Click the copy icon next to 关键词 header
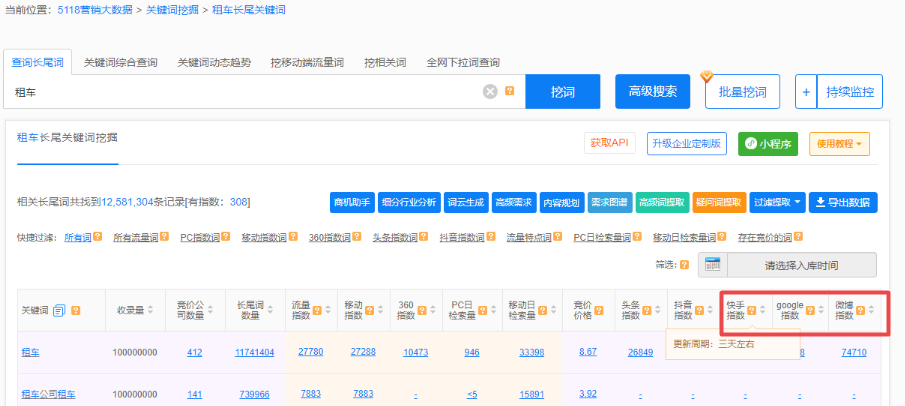 (59, 311)
